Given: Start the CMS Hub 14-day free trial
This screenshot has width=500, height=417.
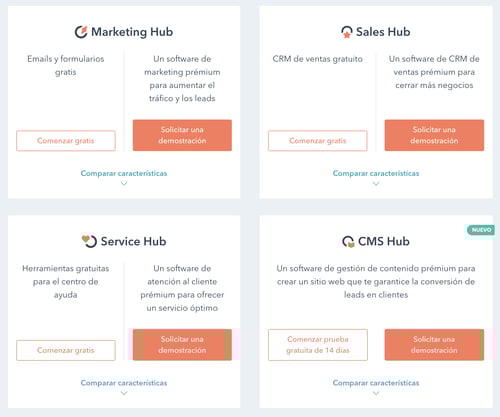Looking at the screenshot, I should pos(318,345).
